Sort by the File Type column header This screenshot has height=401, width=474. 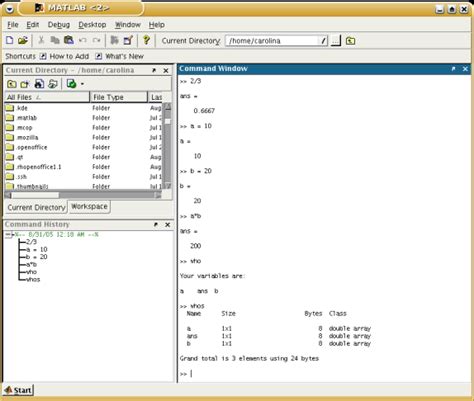(x=119, y=97)
